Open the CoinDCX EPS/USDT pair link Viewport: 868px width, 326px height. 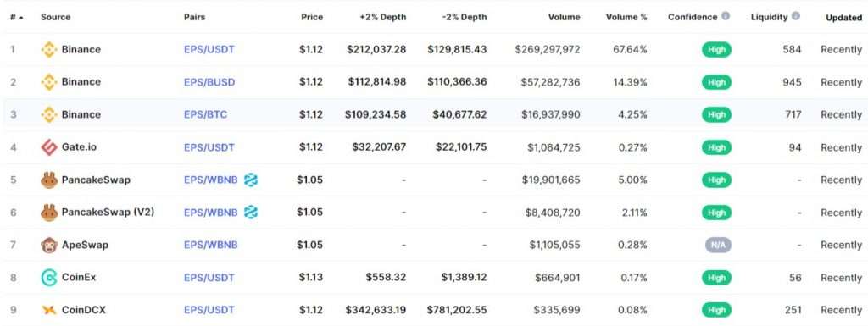tap(209, 310)
